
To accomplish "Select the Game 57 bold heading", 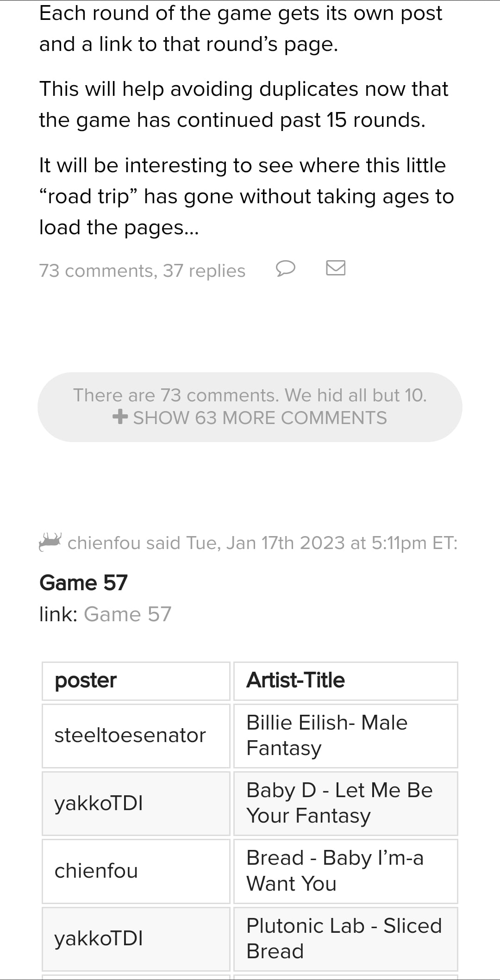I will coord(83,583).
